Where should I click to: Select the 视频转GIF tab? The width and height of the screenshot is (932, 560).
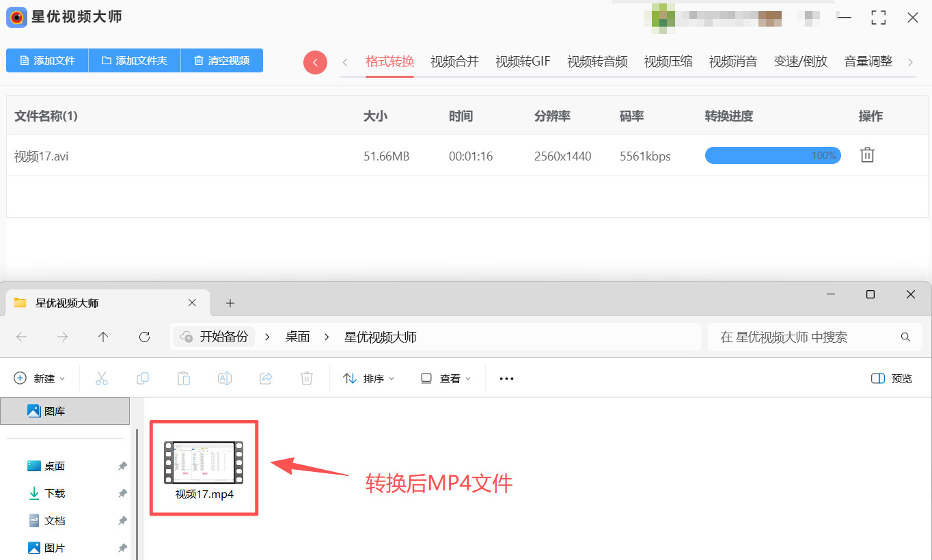coord(523,61)
